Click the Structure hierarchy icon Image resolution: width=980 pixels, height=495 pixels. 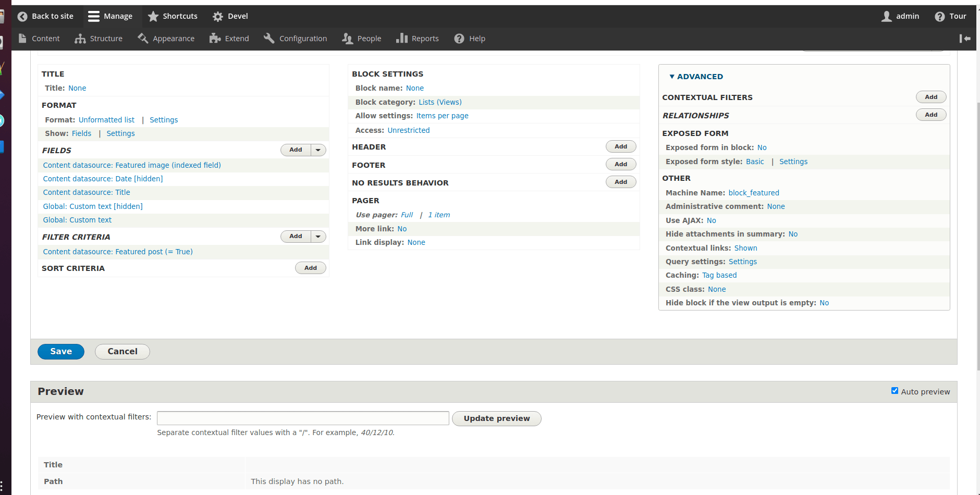(80, 39)
